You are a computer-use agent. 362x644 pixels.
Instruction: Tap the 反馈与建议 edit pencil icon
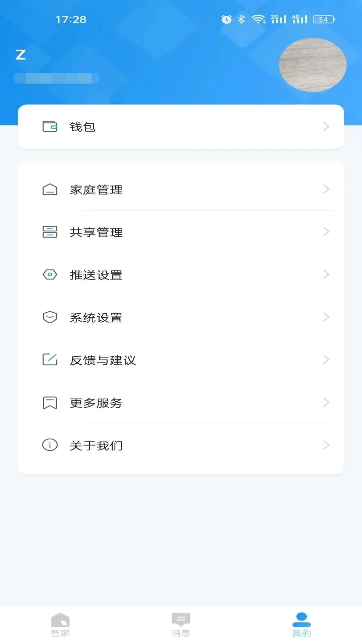click(x=50, y=360)
